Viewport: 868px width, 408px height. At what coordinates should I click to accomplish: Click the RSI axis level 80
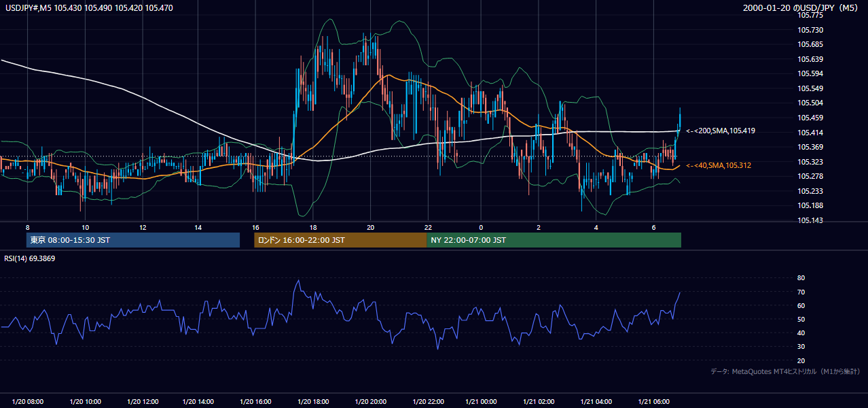[x=801, y=278]
